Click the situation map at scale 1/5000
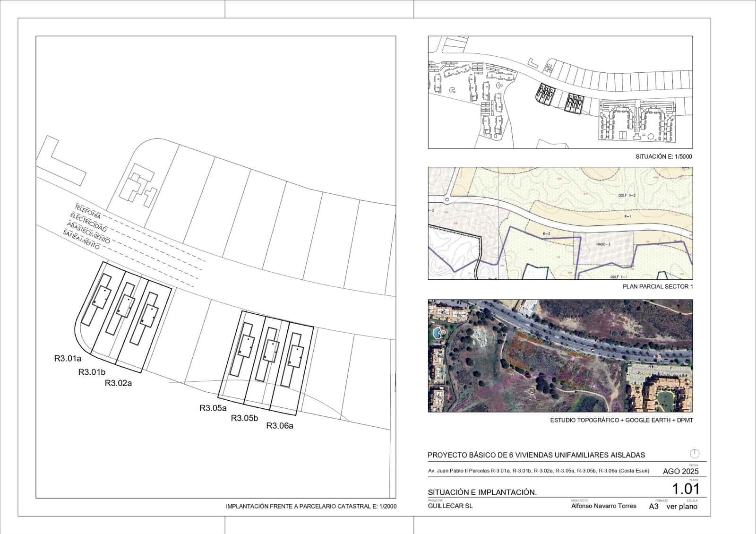Screen dimensions: 756x534 coord(560,92)
